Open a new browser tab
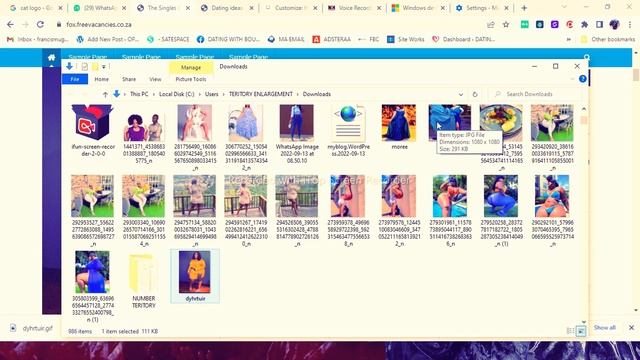Image resolution: width=640 pixels, height=360 pixels. coord(524,8)
